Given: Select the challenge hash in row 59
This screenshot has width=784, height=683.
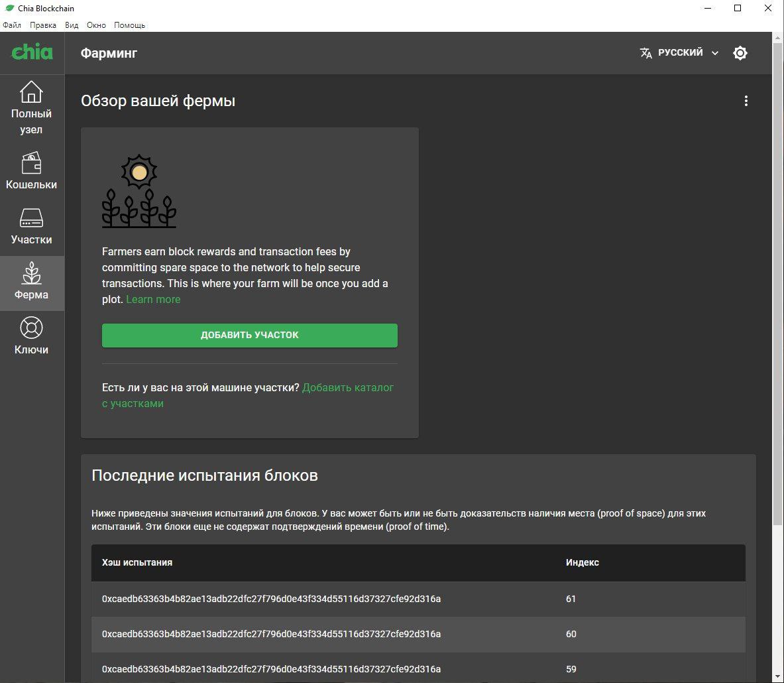Looking at the screenshot, I should point(271,669).
